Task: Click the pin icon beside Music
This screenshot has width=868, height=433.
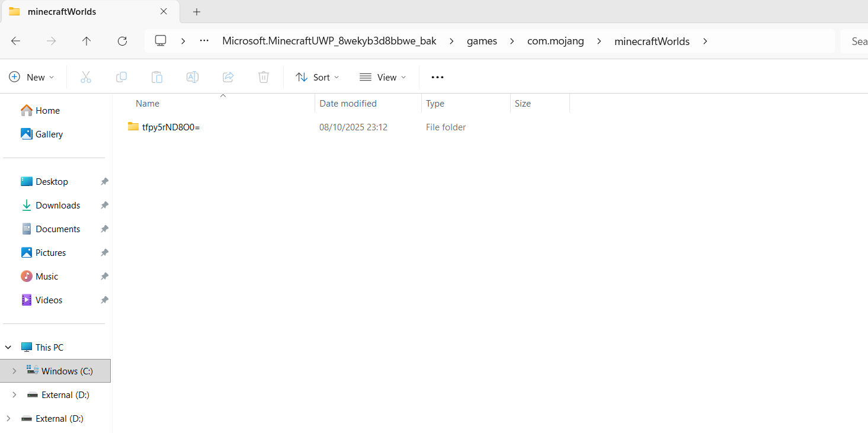Action: tap(104, 276)
